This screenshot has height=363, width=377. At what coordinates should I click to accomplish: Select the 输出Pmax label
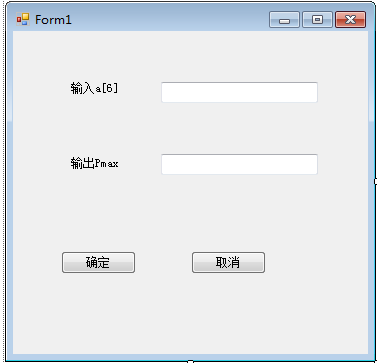coord(94,164)
